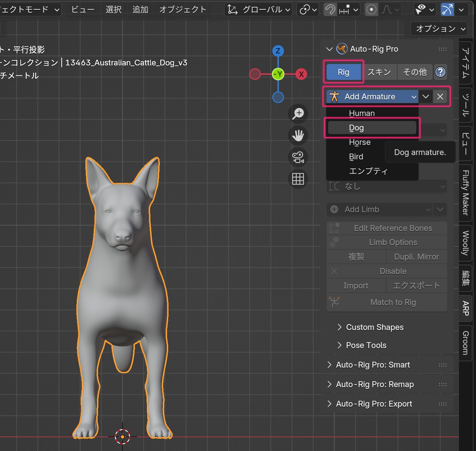The width and height of the screenshot is (476, 451).
Task: Toggle the camera view icon
Action: [298, 157]
